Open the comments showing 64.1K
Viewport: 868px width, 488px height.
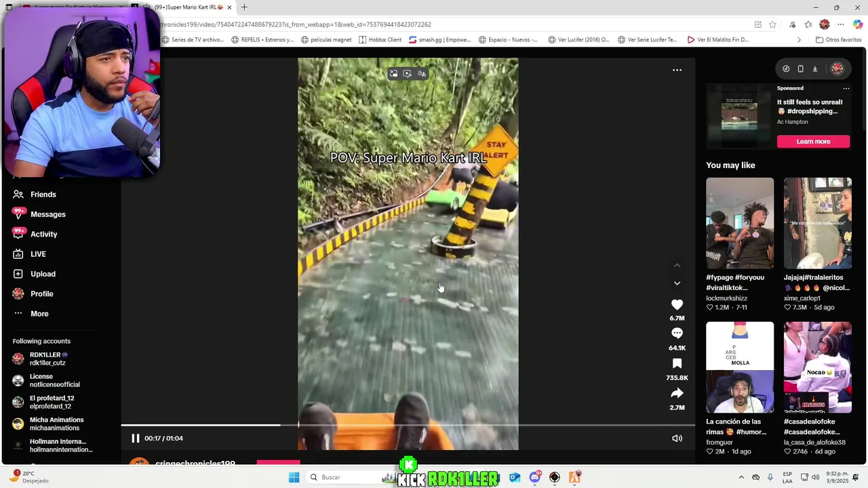pos(677,333)
